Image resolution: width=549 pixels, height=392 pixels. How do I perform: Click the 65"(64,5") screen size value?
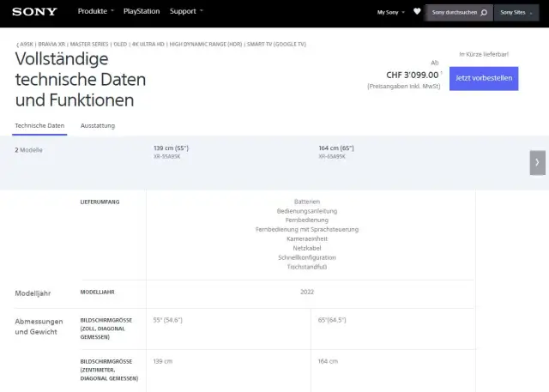tap(332, 320)
